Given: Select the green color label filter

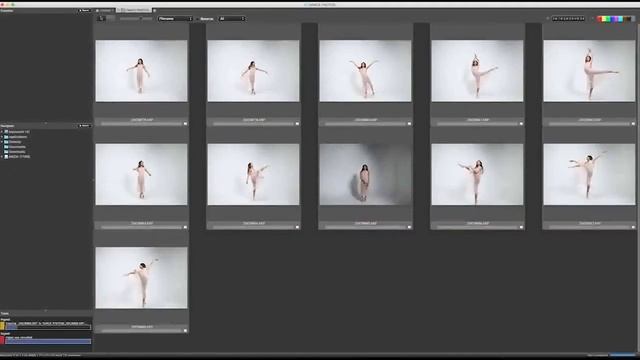Looking at the screenshot, I should (x=608, y=19).
